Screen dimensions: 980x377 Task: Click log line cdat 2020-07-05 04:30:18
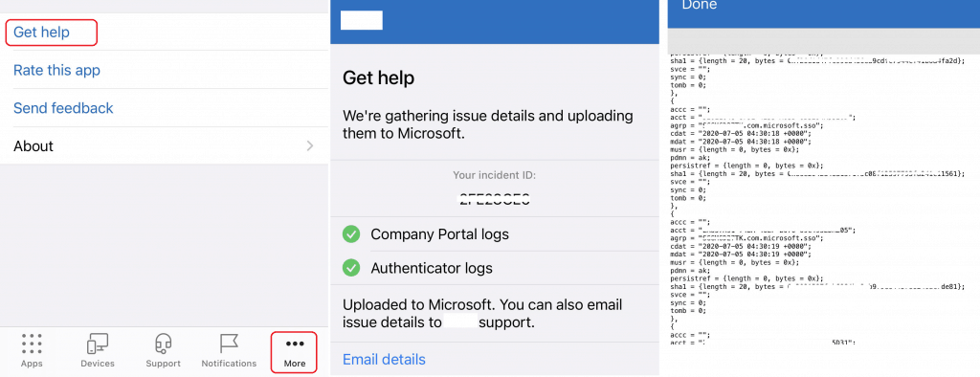point(741,134)
